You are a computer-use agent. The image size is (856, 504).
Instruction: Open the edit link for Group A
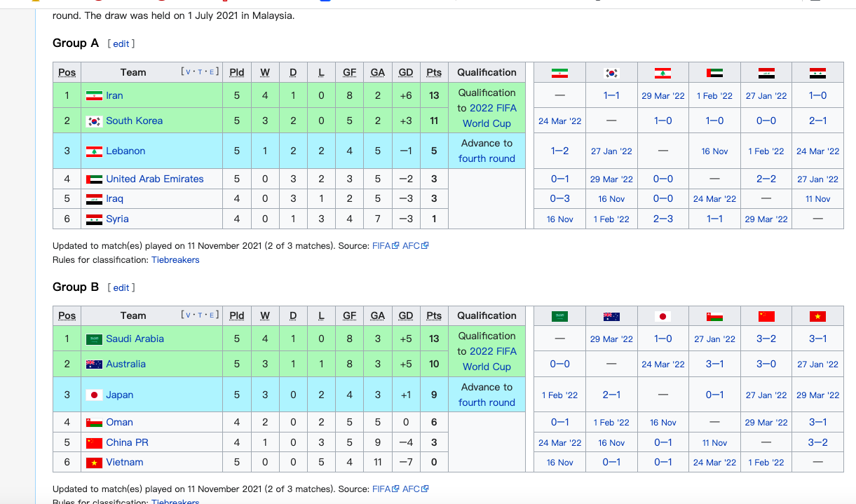coord(121,43)
